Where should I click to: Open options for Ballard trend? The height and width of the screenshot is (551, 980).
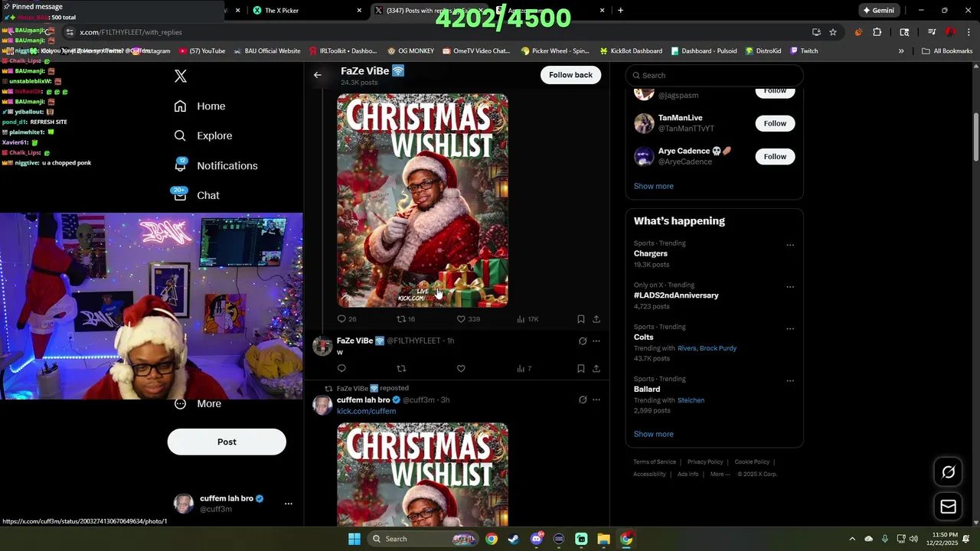[x=790, y=381]
